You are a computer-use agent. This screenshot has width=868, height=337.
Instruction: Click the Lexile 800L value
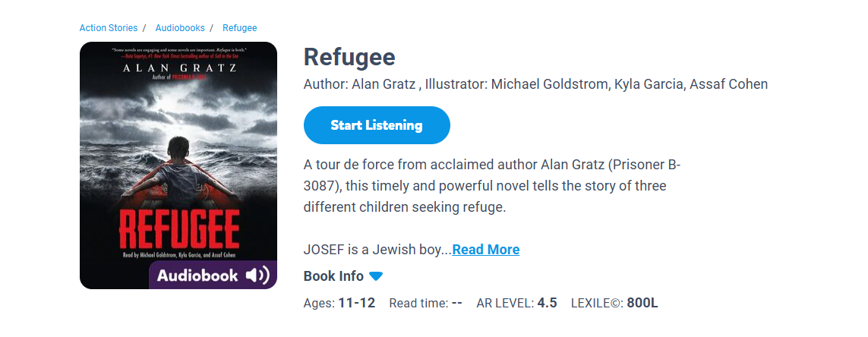[642, 304]
